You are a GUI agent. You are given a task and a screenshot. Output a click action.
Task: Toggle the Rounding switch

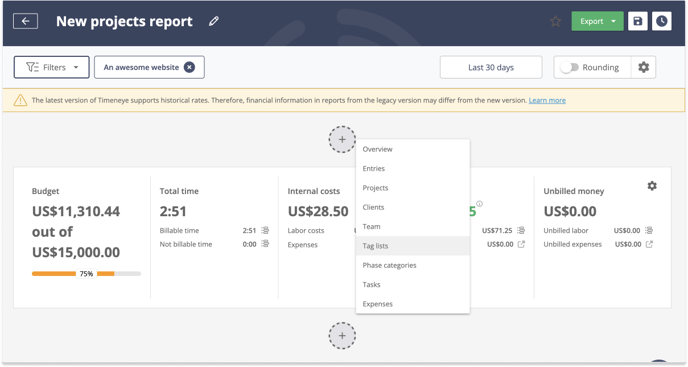click(x=570, y=67)
